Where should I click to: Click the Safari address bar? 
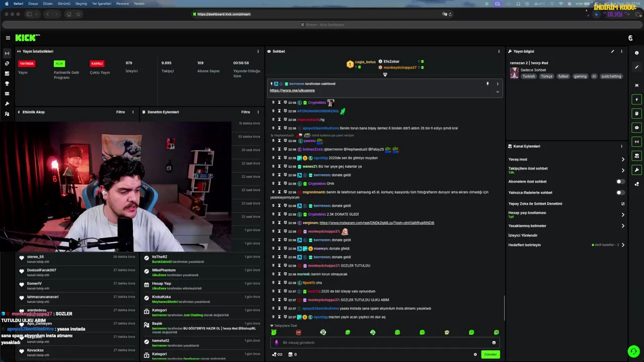pyautogui.click(x=322, y=14)
